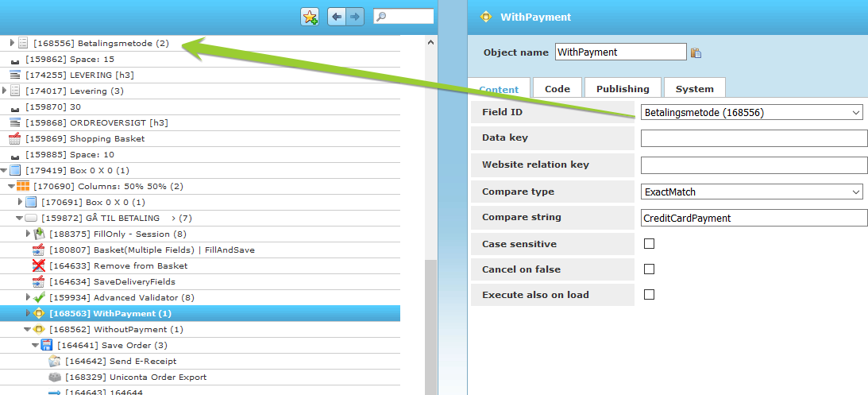This screenshot has height=395, width=868.
Task: Click the search field in the tree toolbar
Action: click(403, 17)
